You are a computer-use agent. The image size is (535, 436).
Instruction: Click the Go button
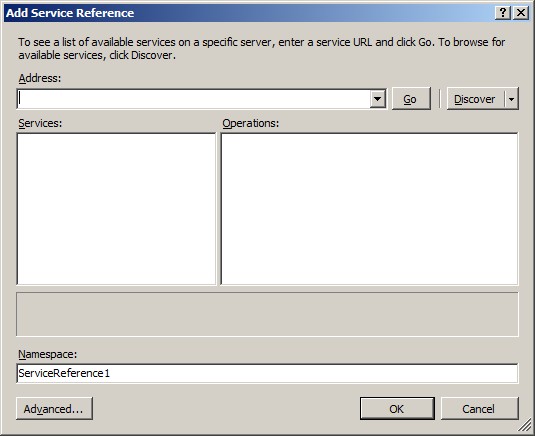click(x=411, y=99)
